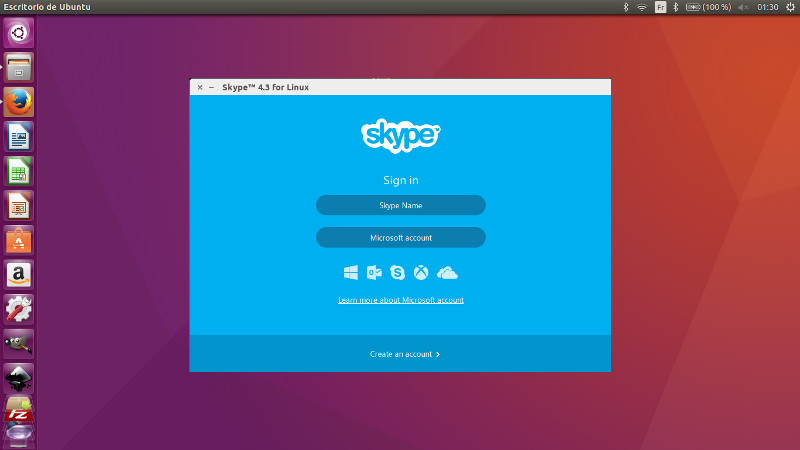Click the OneDrive cloud icon

pyautogui.click(x=447, y=273)
